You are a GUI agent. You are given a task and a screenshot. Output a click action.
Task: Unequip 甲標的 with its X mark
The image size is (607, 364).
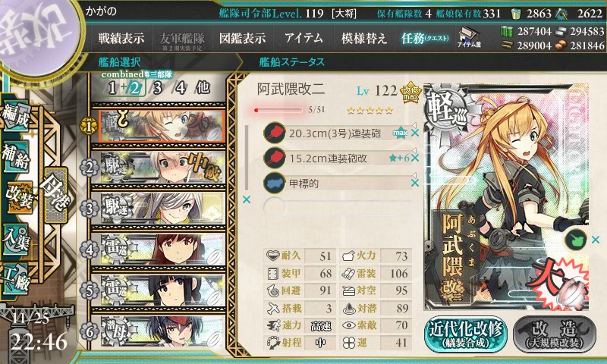pyautogui.click(x=415, y=183)
